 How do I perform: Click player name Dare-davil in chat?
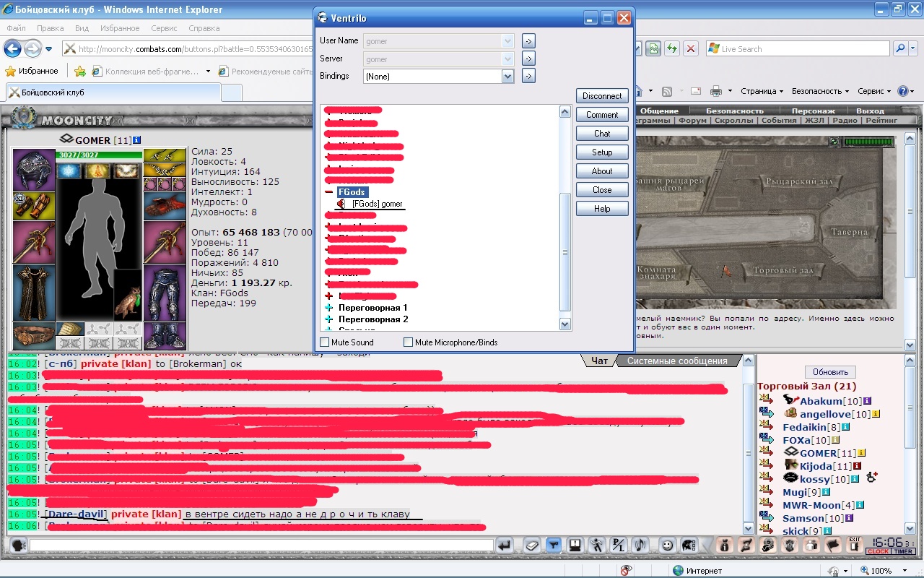(x=77, y=514)
